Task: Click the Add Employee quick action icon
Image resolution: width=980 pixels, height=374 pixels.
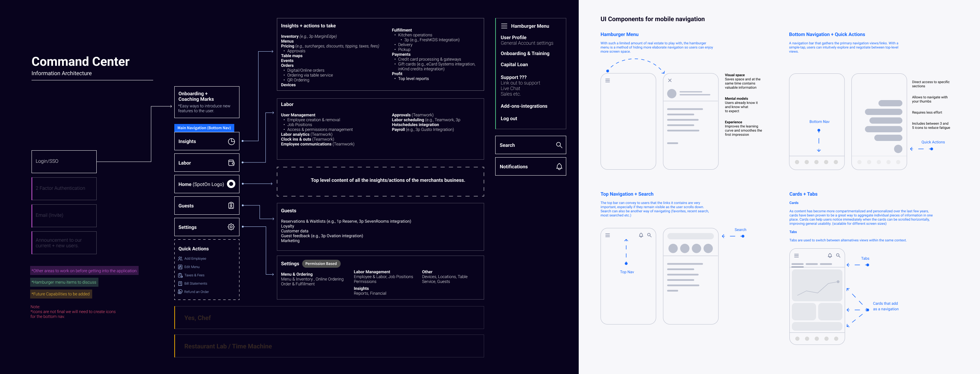Action: 180,258
